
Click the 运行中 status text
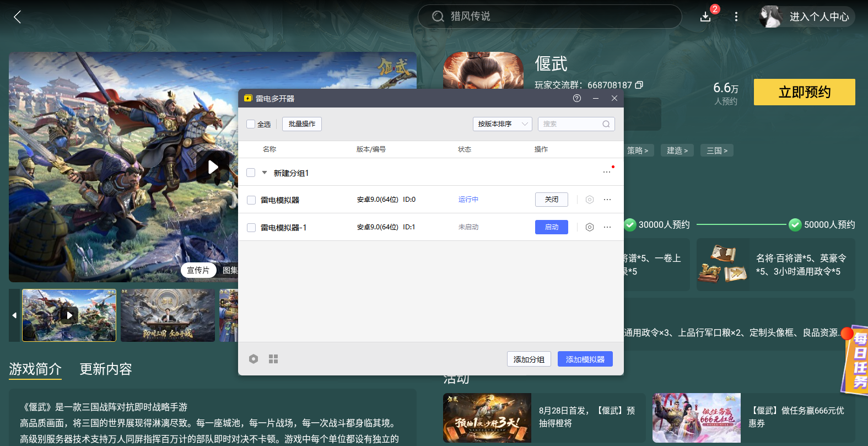(x=468, y=200)
